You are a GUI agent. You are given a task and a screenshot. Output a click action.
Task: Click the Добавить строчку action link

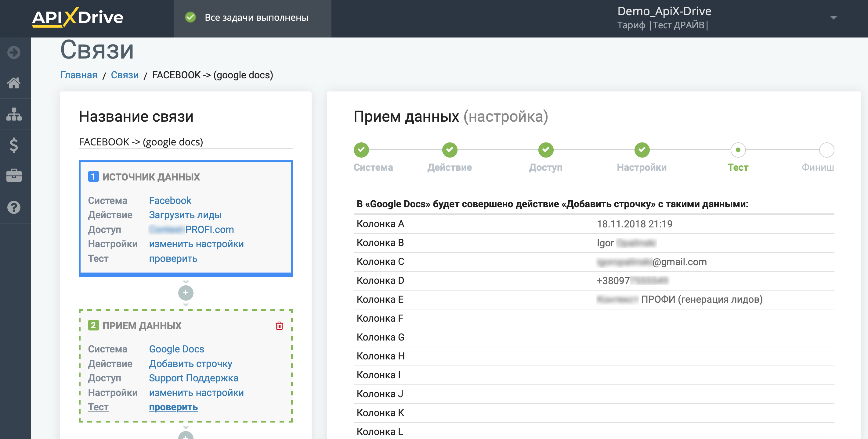tap(191, 364)
